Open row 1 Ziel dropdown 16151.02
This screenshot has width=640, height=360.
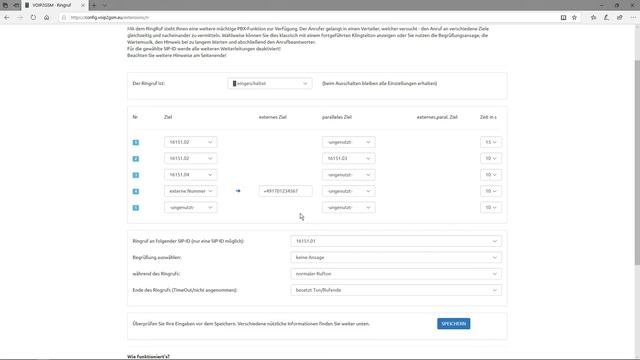[191, 142]
